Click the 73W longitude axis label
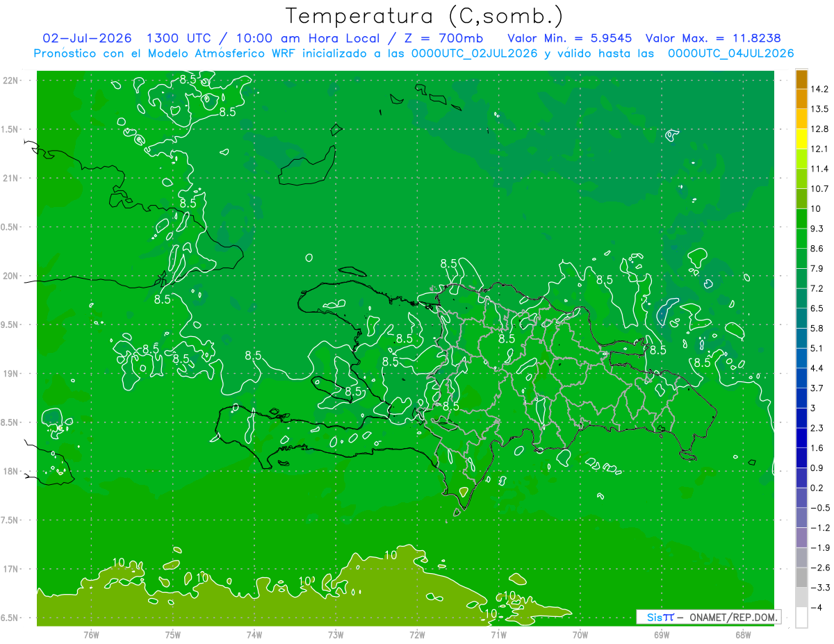Screen dimensions: 834x644 pos(336,635)
